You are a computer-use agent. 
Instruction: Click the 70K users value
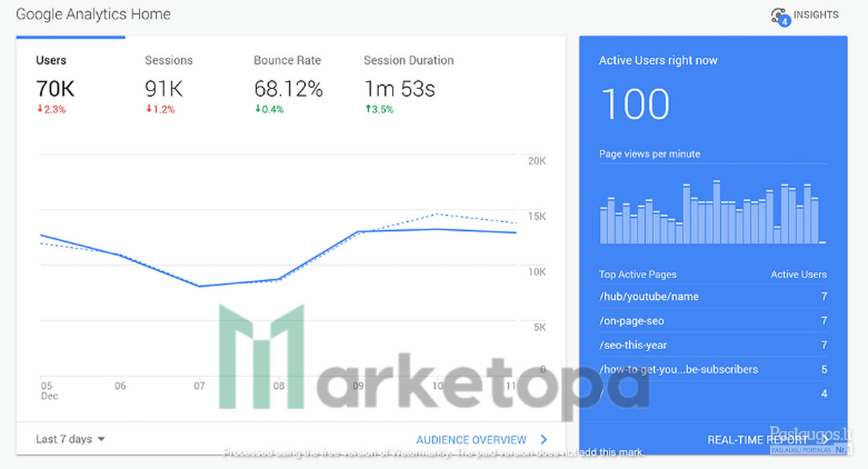point(55,89)
